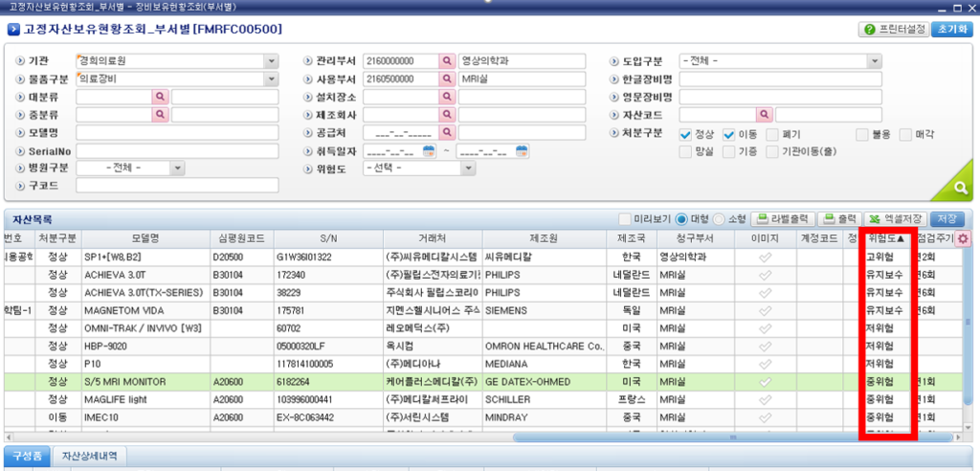This screenshot has width=980, height=471.
Task: Open lookup for 사용부서 code 2160500000
Action: point(447,79)
